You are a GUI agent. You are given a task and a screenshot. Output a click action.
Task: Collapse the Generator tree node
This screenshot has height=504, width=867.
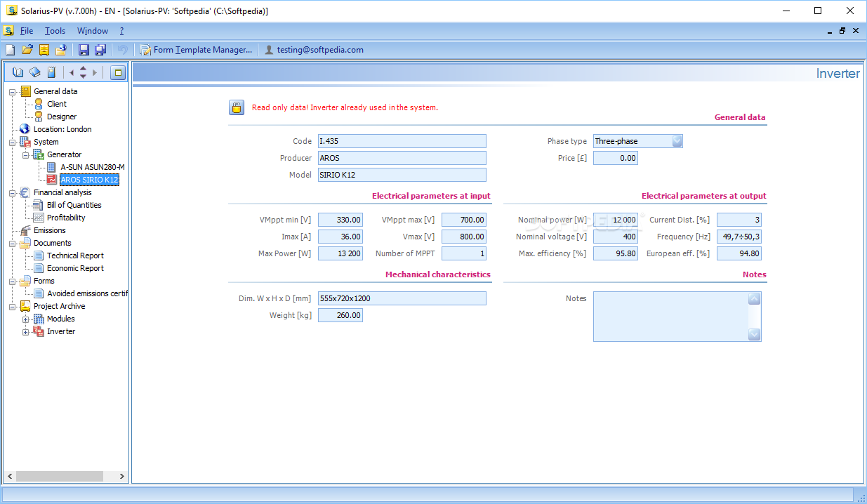coord(26,154)
